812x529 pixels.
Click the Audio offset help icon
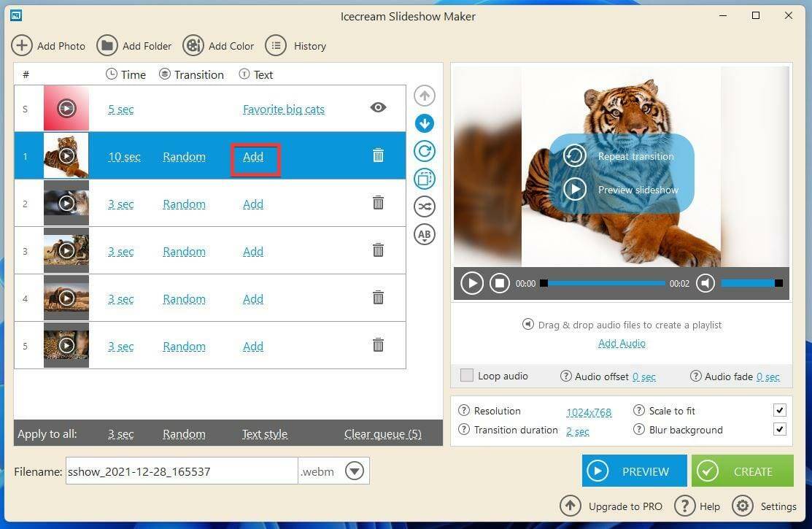pos(566,377)
